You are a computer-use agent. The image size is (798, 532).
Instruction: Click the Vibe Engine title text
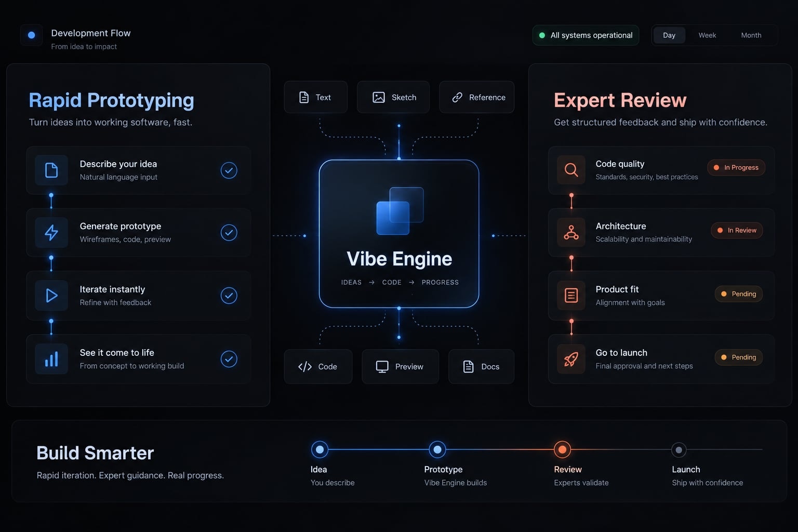[x=400, y=259]
